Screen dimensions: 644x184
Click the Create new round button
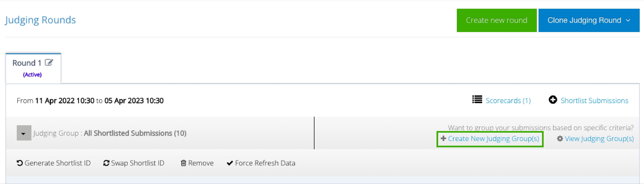[496, 20]
